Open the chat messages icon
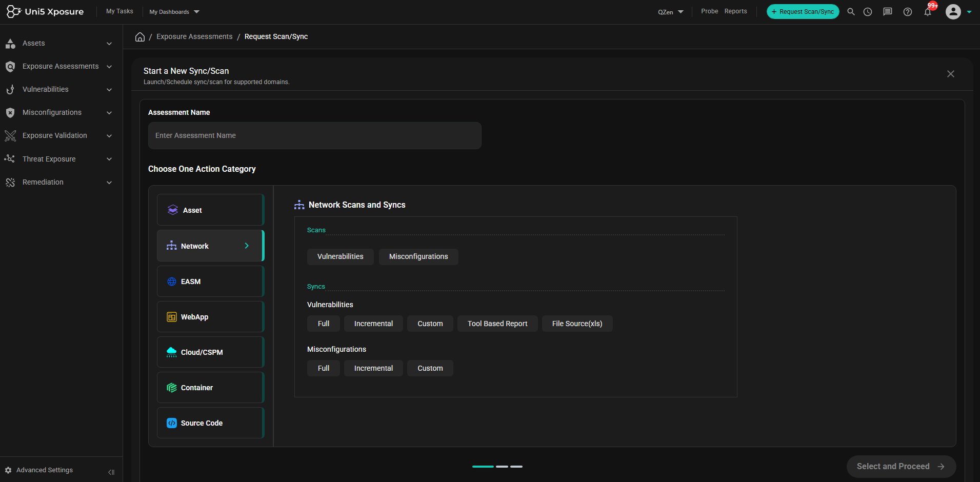 [x=887, y=12]
